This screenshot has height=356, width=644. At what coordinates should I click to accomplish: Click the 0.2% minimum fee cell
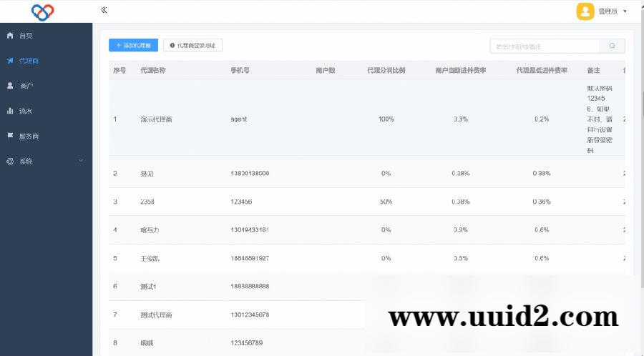[x=542, y=119]
